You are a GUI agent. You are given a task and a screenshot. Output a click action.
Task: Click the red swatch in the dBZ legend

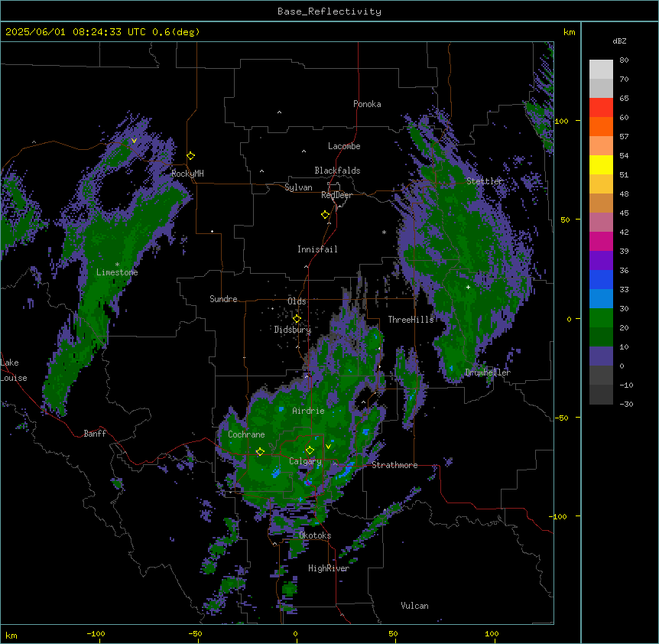[x=601, y=108]
